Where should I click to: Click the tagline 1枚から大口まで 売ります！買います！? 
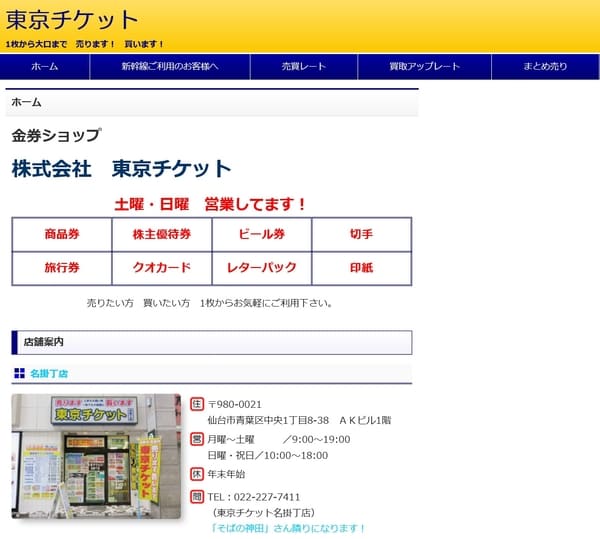point(85,44)
